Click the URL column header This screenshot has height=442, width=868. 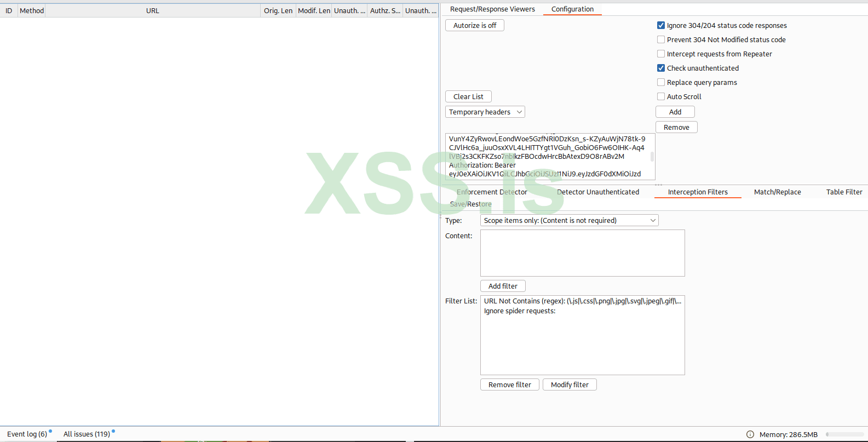pyautogui.click(x=153, y=10)
